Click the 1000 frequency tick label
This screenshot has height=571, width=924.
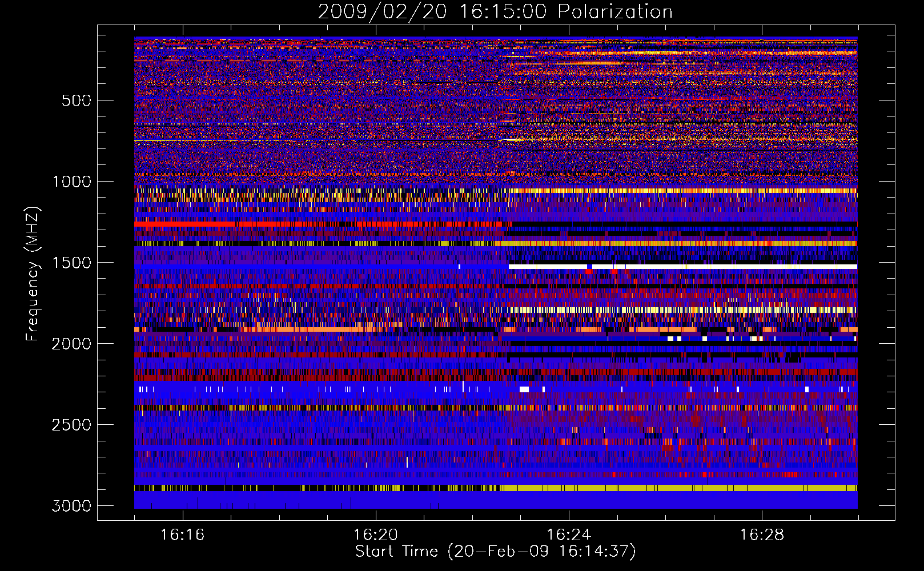[72, 182]
